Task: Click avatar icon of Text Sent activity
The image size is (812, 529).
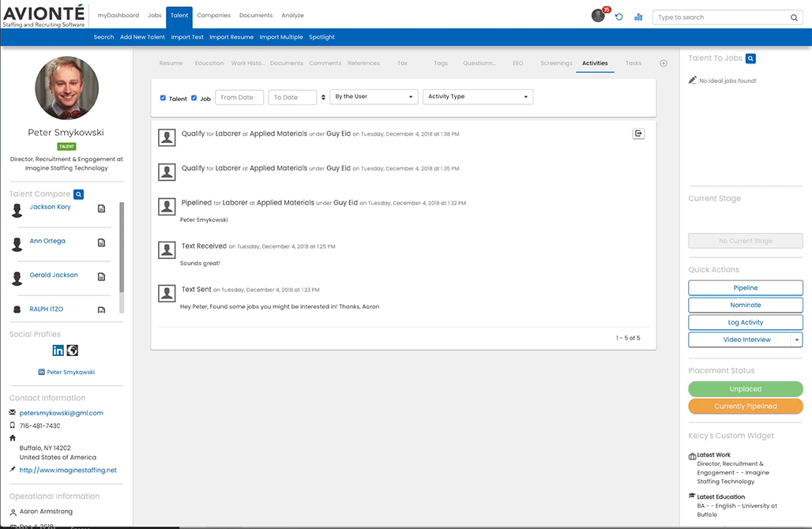Action: pos(167,294)
